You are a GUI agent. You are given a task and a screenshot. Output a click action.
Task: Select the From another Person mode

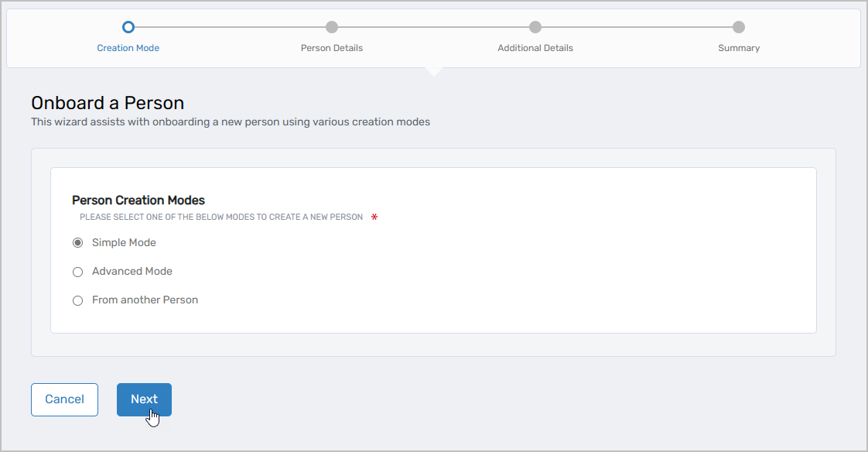pyautogui.click(x=77, y=300)
